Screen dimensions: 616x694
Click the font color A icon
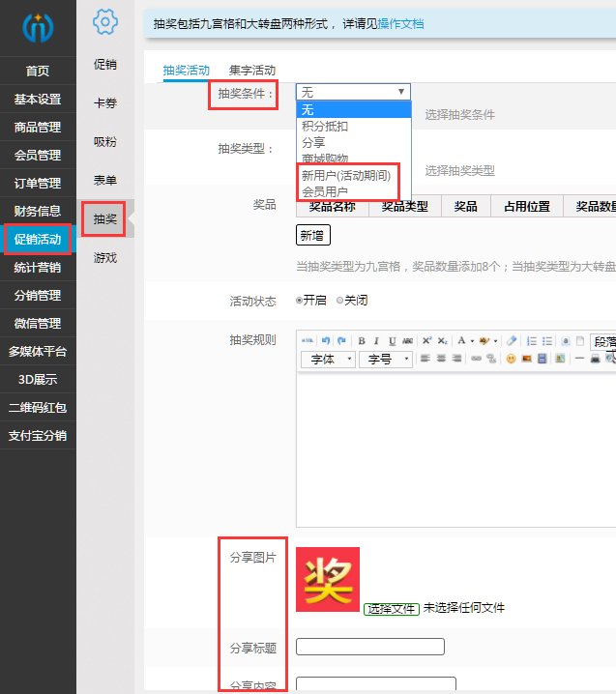(461, 340)
